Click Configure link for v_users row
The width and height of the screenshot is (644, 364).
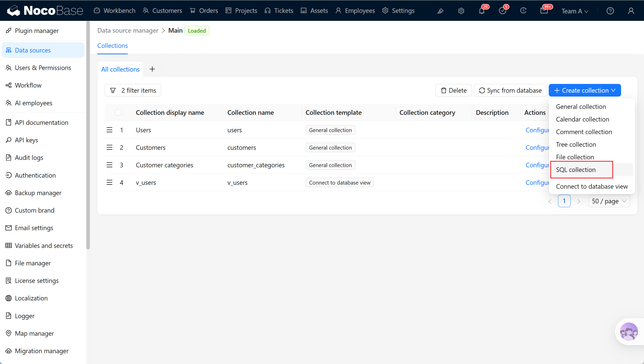[537, 183]
